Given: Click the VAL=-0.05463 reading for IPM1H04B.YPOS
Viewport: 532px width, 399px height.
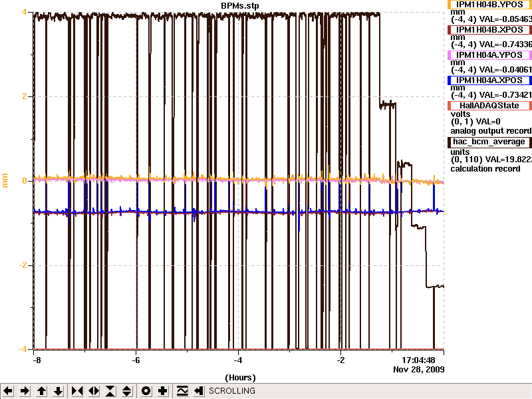Looking at the screenshot, I should click(x=505, y=19).
